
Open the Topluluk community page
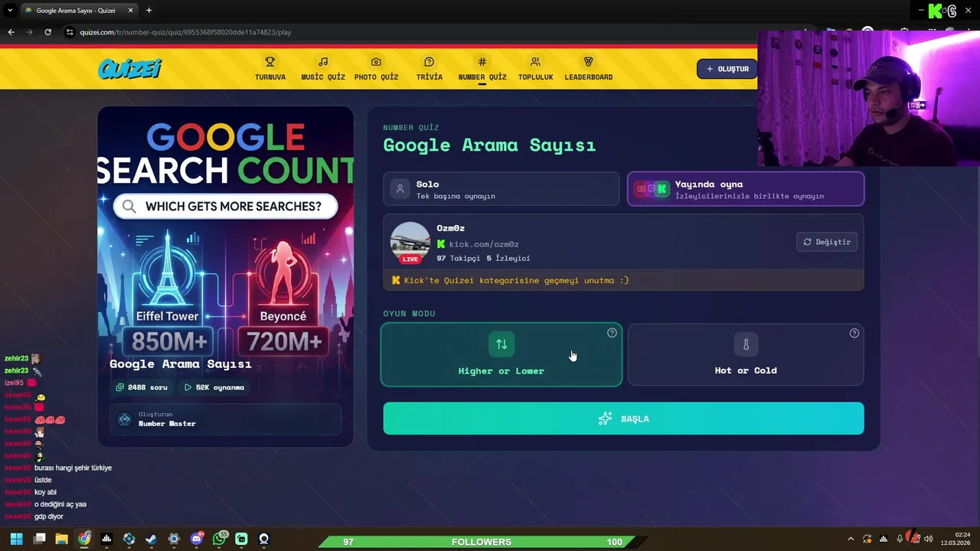[x=535, y=68]
